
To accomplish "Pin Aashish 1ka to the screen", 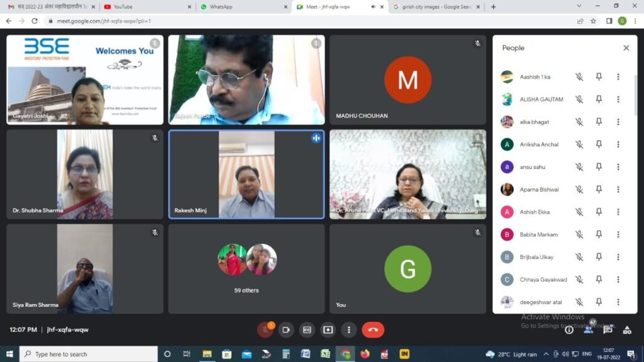I will (x=599, y=77).
